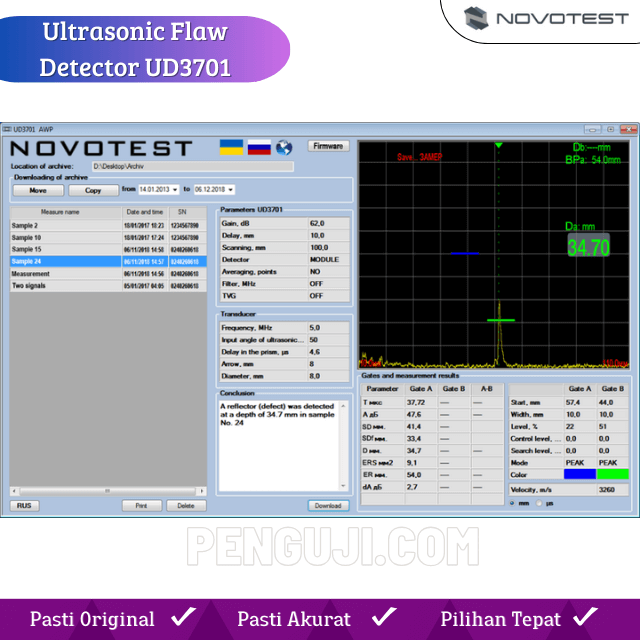Click the Copy archive button
The width and height of the screenshot is (640, 640).
93,189
